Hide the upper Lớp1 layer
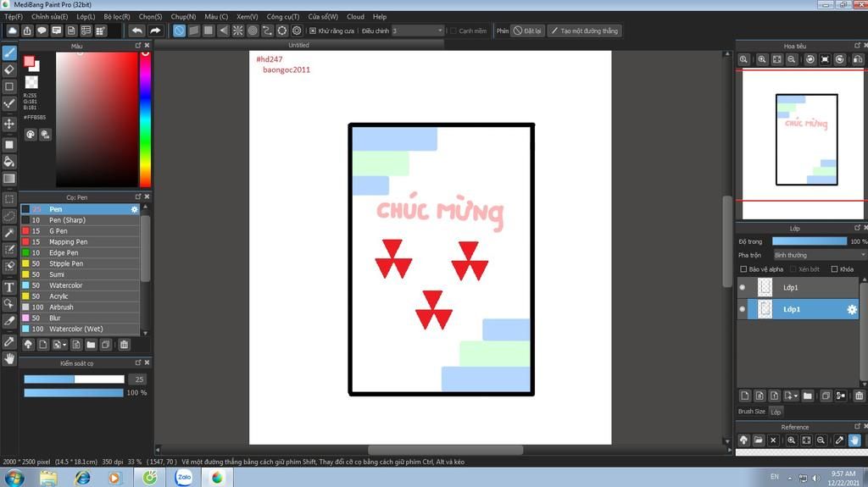The height and width of the screenshot is (487, 868). pos(743,287)
